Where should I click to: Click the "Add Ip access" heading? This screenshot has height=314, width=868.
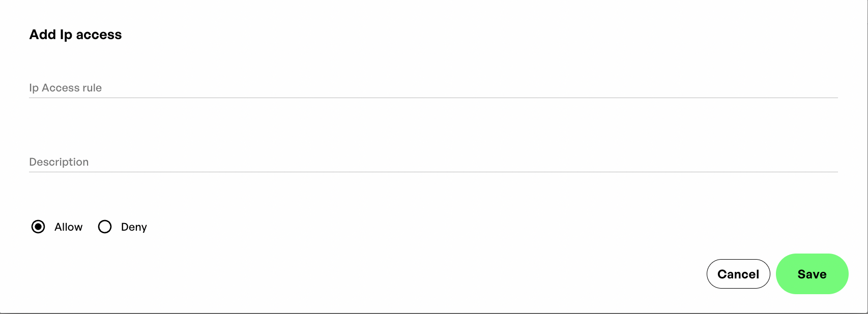(75, 35)
